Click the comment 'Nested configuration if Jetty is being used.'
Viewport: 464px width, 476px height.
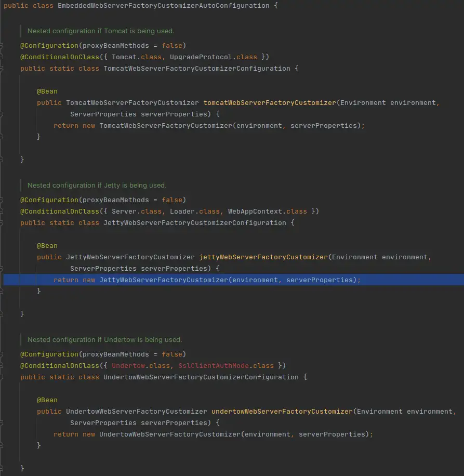pyautogui.click(x=97, y=185)
